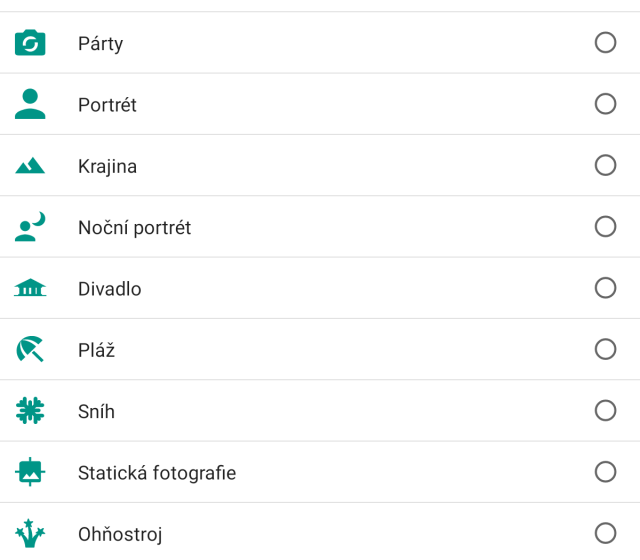Viewport: 640px width, 560px height.
Task: Select the Portrét radio button
Action: tap(605, 104)
